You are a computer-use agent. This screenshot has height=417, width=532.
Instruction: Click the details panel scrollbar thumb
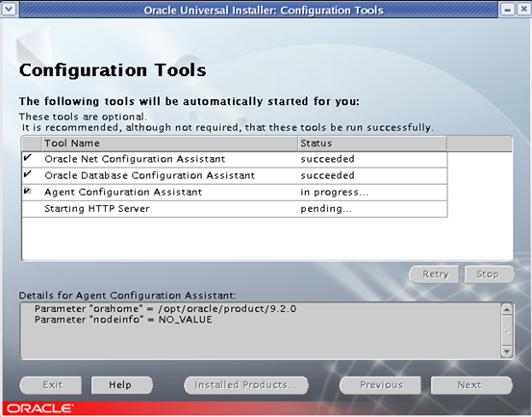[x=507, y=330]
